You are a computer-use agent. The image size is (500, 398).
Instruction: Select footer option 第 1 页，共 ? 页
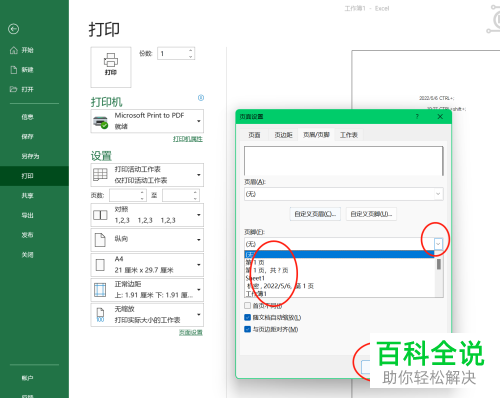click(x=339, y=270)
